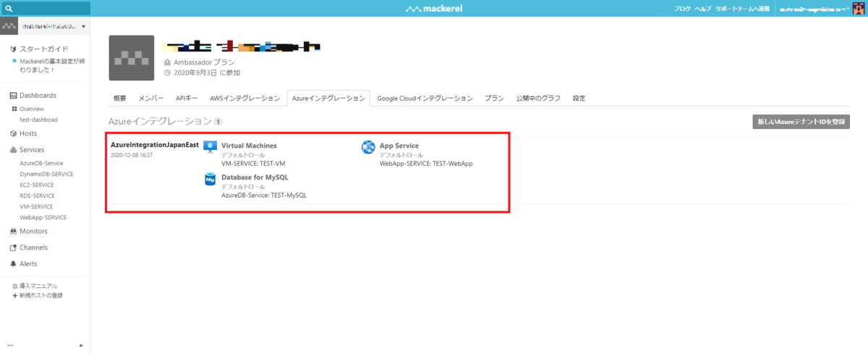The width and height of the screenshot is (868, 354).
Task: Go to Alerts in sidebar
Action: coord(28,264)
